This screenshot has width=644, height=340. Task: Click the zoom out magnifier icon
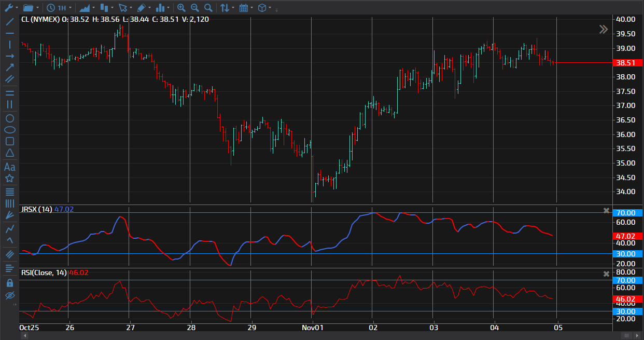point(194,8)
